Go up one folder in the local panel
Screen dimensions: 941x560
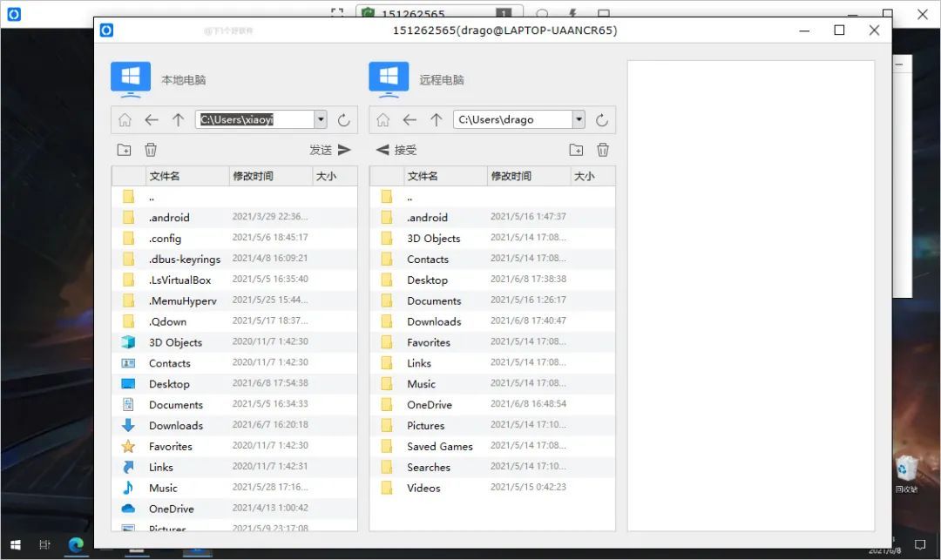(x=178, y=120)
